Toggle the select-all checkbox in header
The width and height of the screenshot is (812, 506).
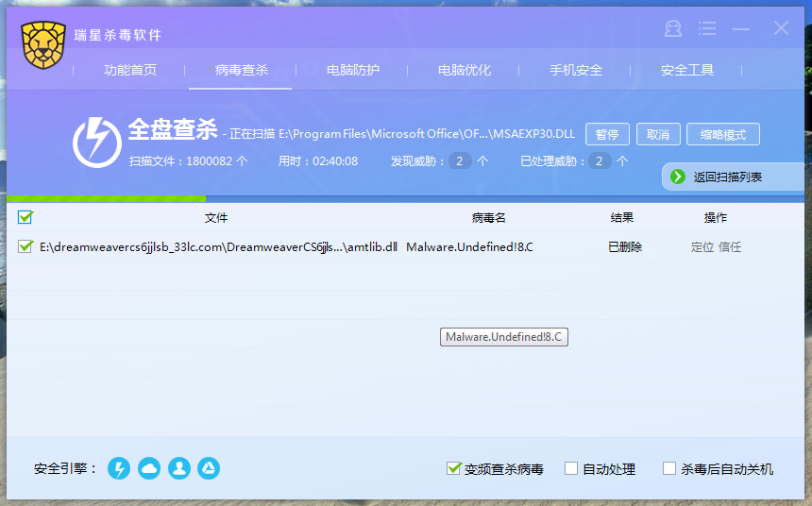pos(25,217)
